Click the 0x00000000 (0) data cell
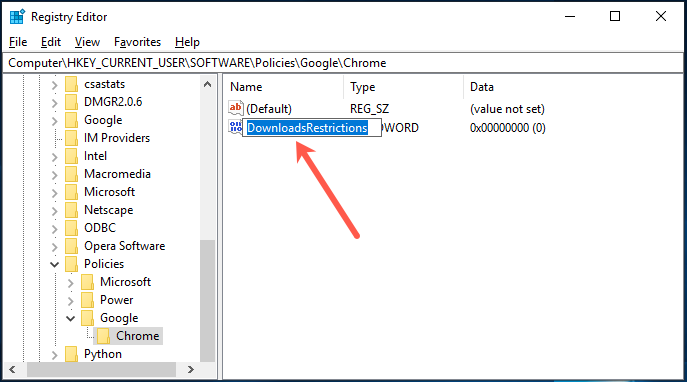 [x=507, y=127]
